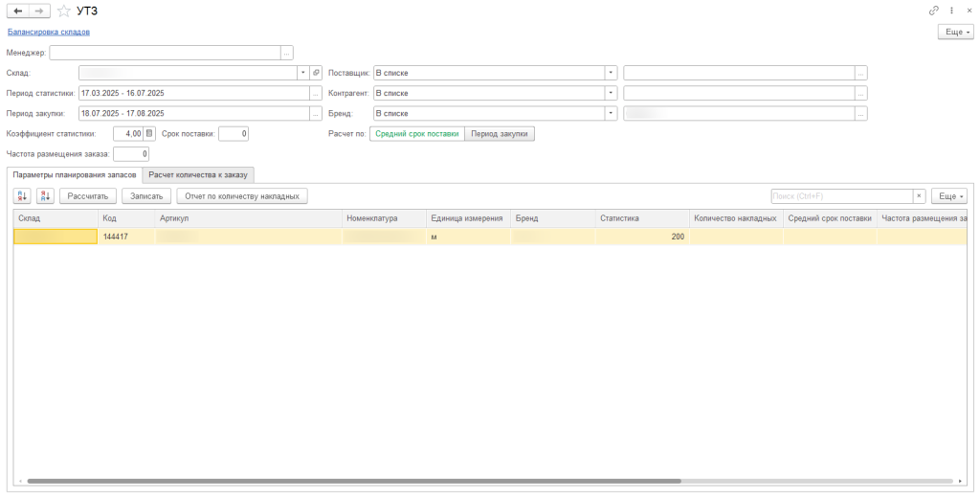The image size is (980, 499).
Task: Open the Склад item via open icon
Action: click(316, 73)
